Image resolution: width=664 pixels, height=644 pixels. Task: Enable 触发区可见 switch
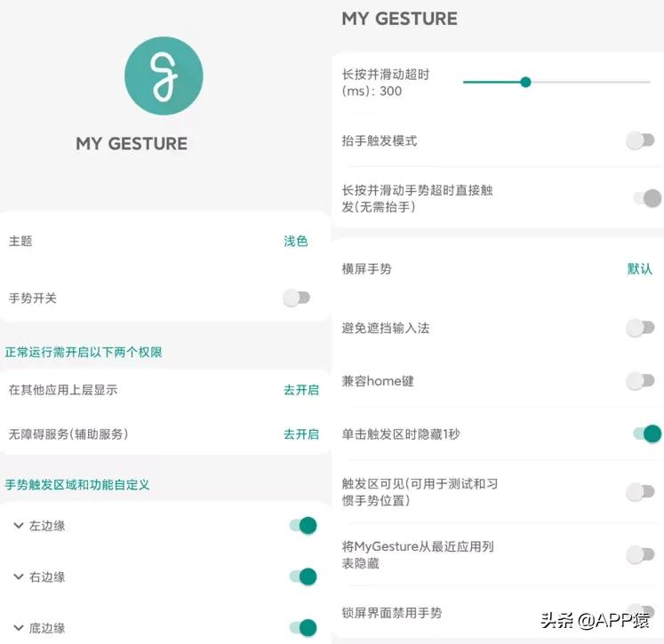[640, 492]
